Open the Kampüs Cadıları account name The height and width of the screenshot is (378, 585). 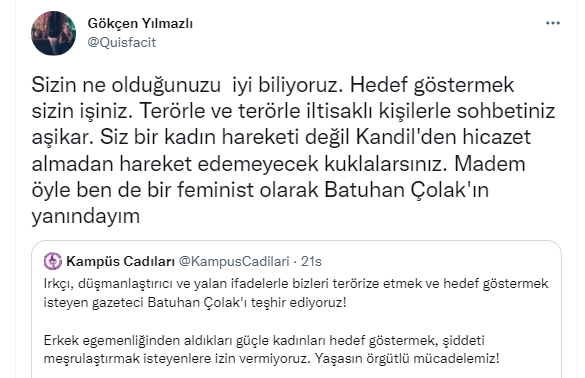pos(121,261)
